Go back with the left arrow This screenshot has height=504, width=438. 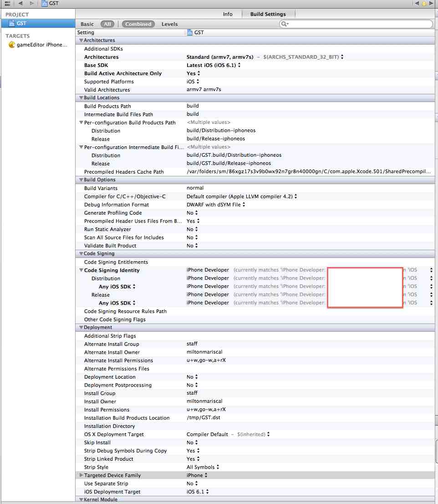point(20,3)
